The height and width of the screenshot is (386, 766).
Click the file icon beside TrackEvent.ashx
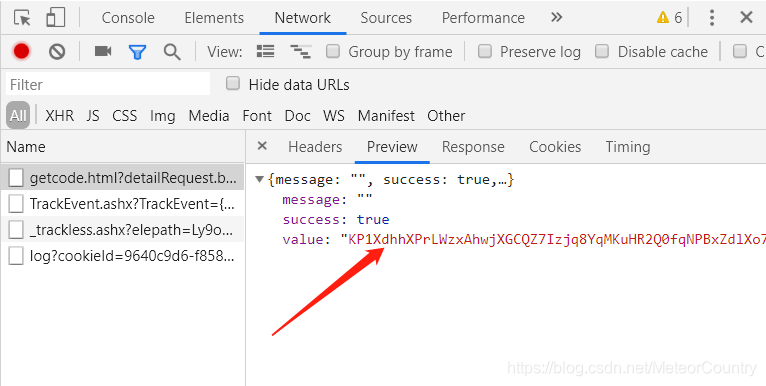(x=16, y=204)
